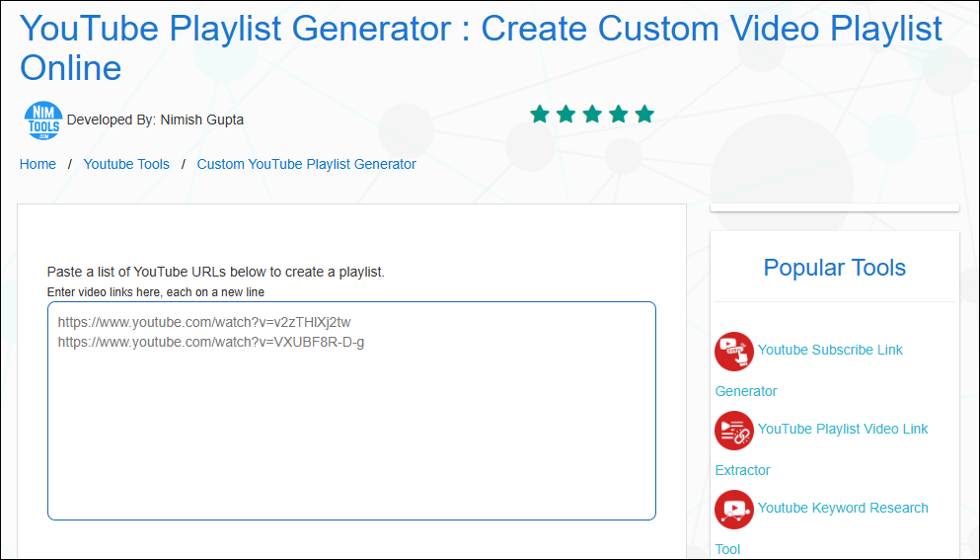980x560 pixels.
Task: Click the YouTube Playlist Generator page title
Action: coord(481,48)
